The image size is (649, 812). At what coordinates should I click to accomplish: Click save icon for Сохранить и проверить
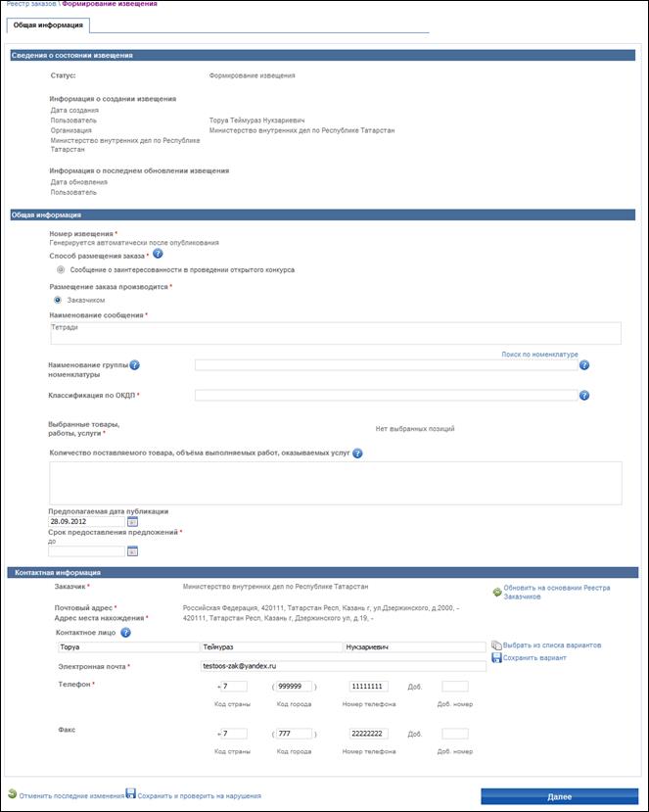tap(131, 793)
